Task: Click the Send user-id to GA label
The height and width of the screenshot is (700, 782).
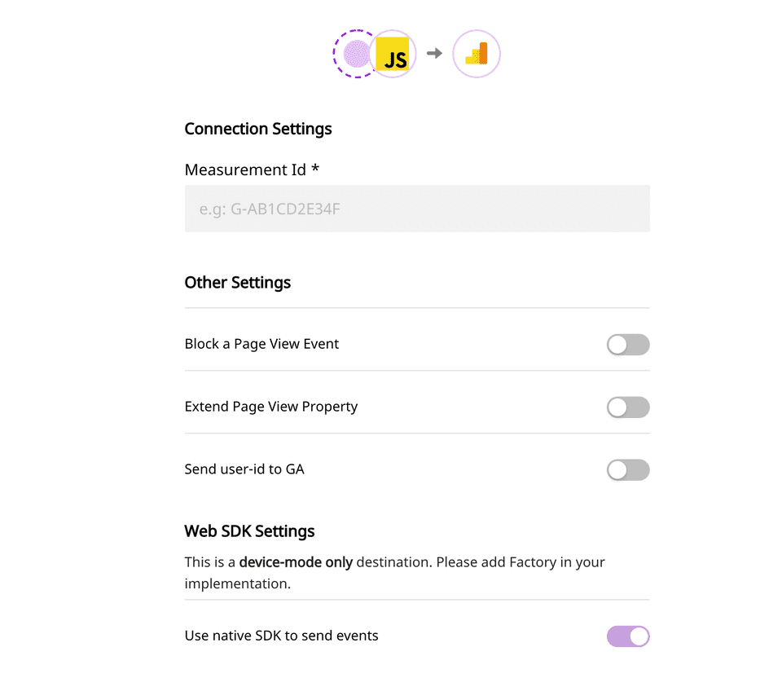Action: (244, 469)
